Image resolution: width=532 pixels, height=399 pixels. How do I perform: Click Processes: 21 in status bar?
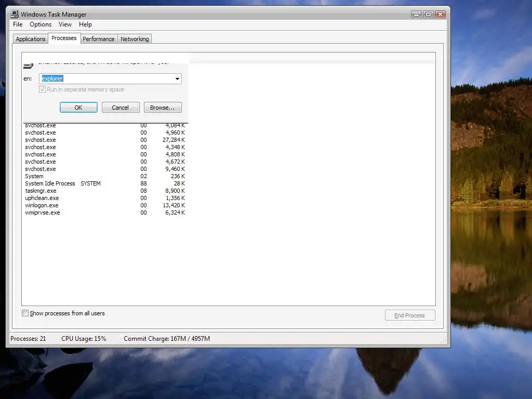[28, 339]
